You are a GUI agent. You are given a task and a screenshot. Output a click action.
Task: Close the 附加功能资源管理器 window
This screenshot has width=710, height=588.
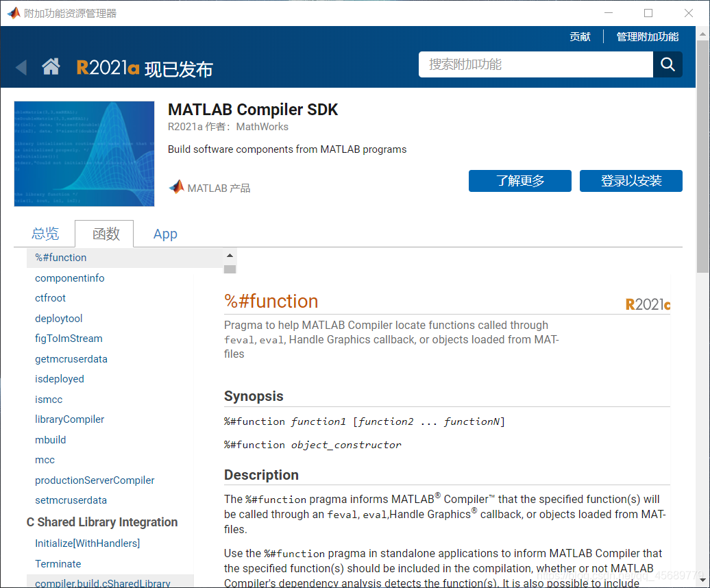click(x=689, y=13)
